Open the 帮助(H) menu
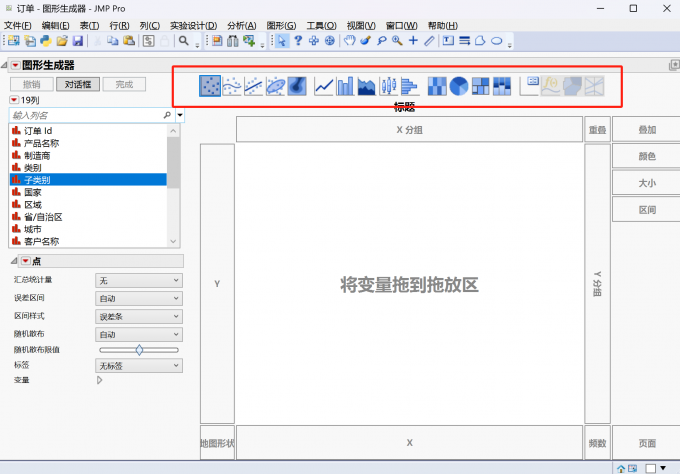The width and height of the screenshot is (680, 474). [442, 26]
